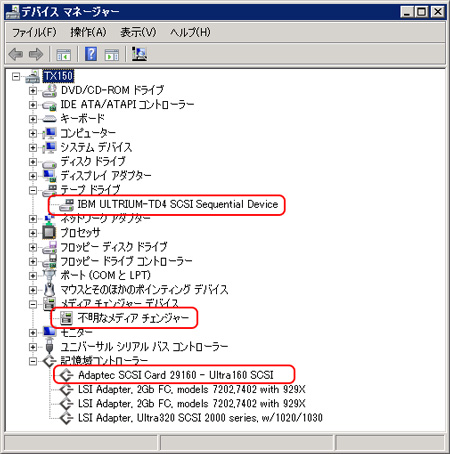This screenshot has height=454, width=450.
Task: Click the scan for hardware changes icon
Action: 139,54
